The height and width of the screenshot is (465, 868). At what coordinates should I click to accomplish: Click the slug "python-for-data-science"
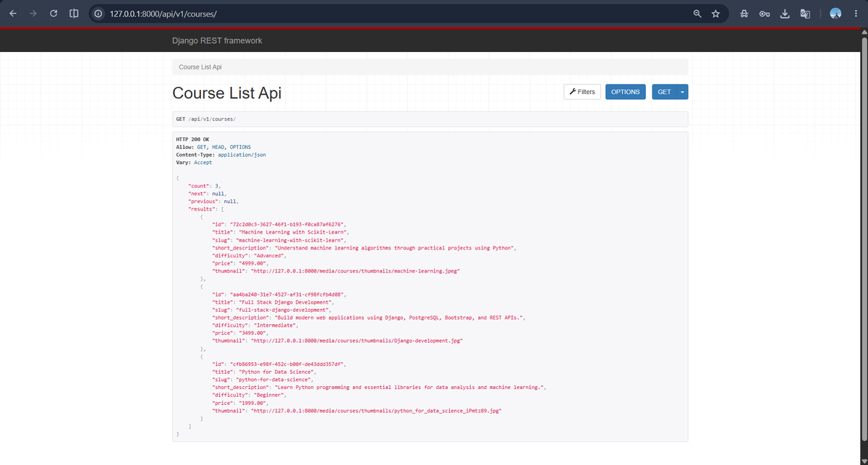click(x=274, y=380)
